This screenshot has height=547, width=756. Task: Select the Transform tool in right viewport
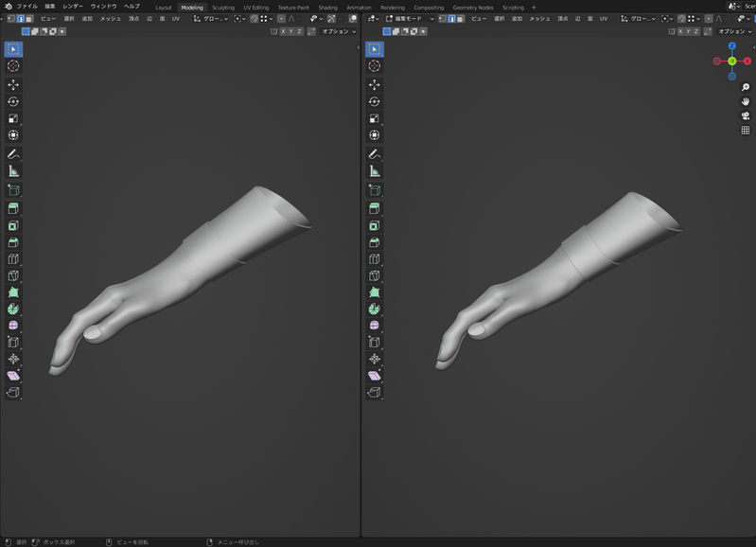coord(375,135)
